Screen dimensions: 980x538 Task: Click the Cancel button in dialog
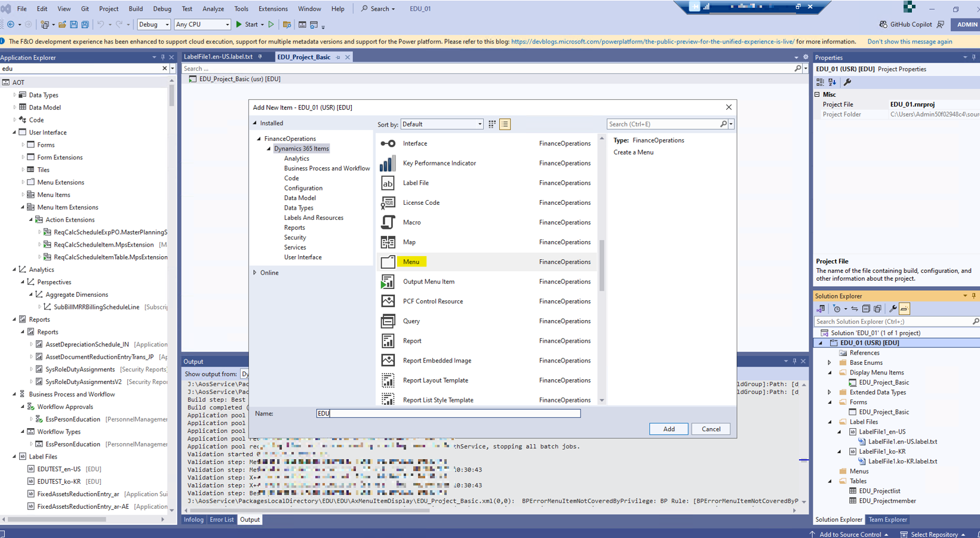(711, 429)
